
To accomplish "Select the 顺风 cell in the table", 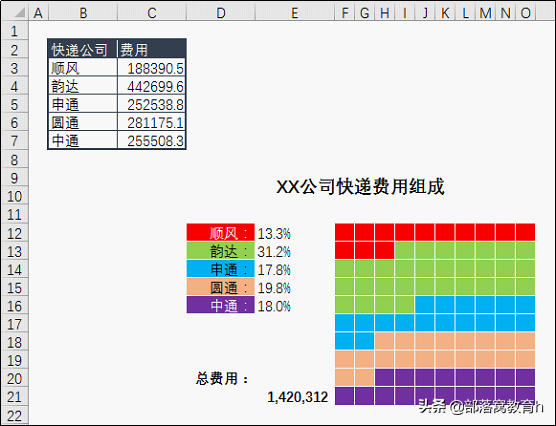I will click(82, 67).
